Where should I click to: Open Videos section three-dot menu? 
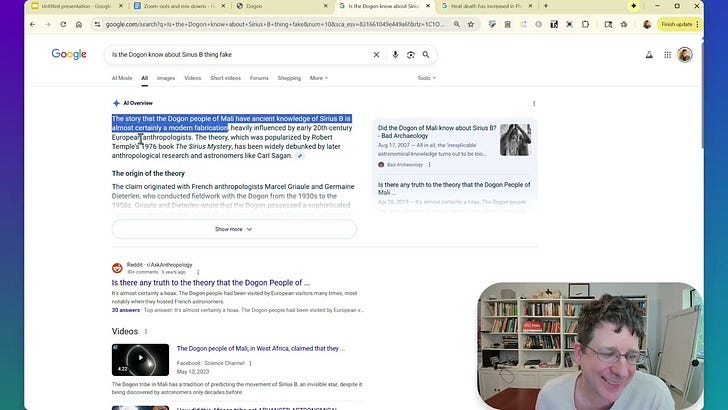146,332
